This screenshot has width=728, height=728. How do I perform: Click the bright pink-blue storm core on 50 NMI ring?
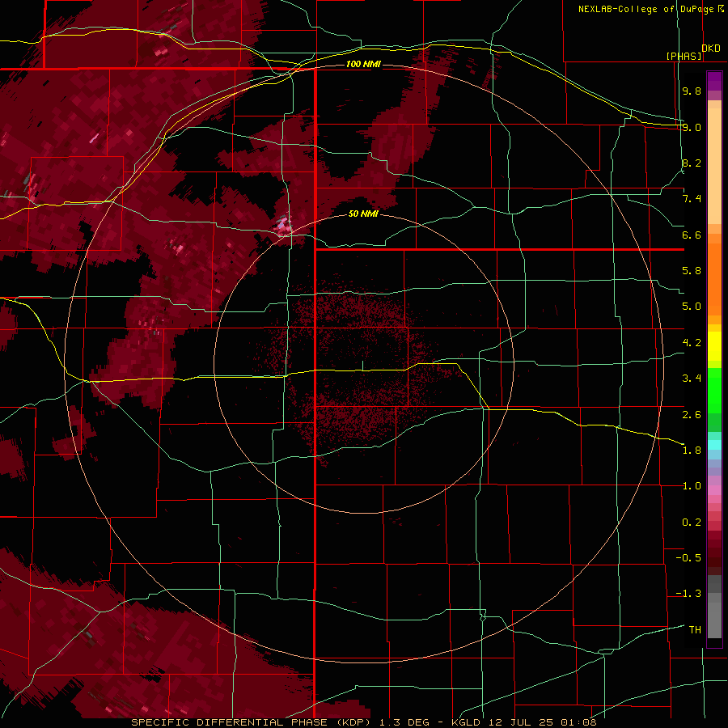click(283, 225)
